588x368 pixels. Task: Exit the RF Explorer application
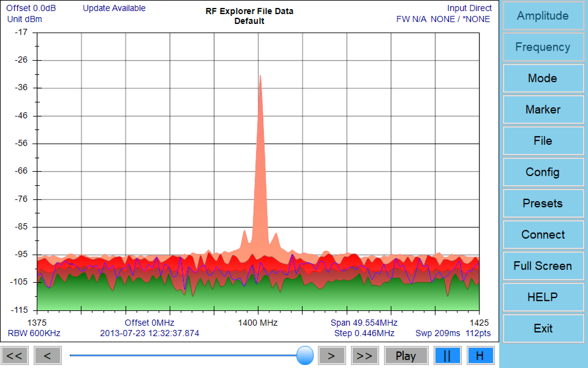(x=543, y=328)
